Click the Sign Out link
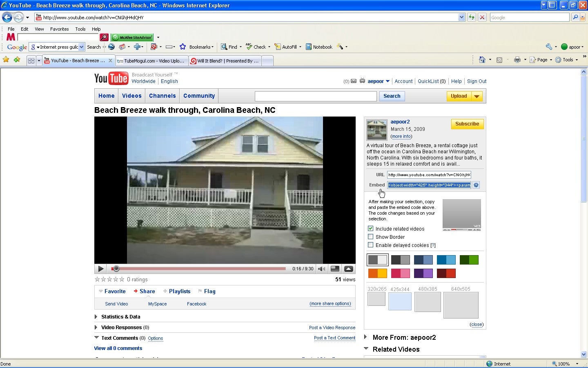The height and width of the screenshot is (368, 588). tap(477, 81)
